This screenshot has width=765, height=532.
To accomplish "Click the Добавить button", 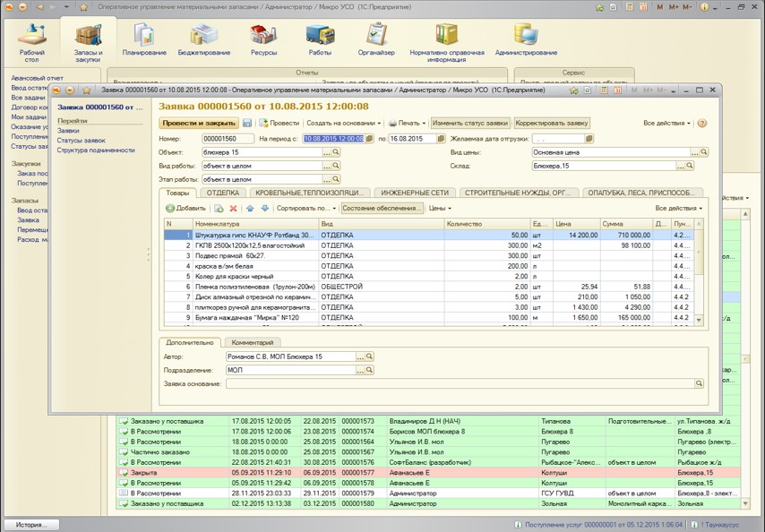I will click(185, 209).
